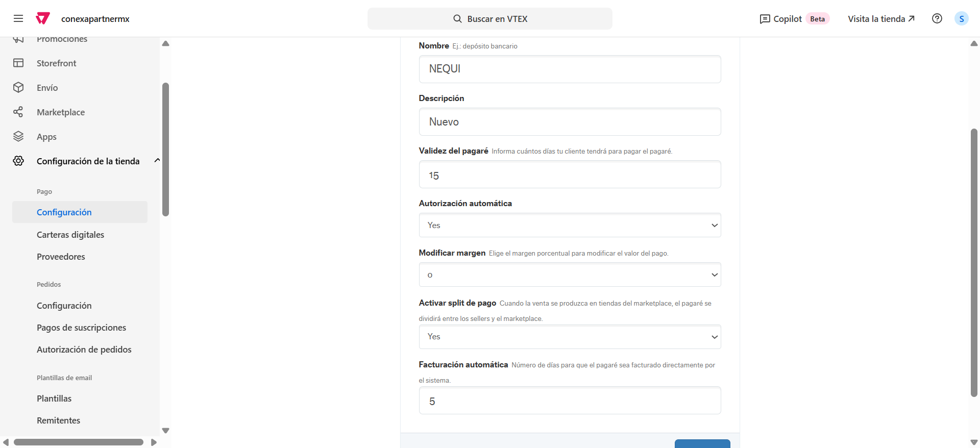Open the Copilot Beta button
The height and width of the screenshot is (448, 980).
[794, 19]
